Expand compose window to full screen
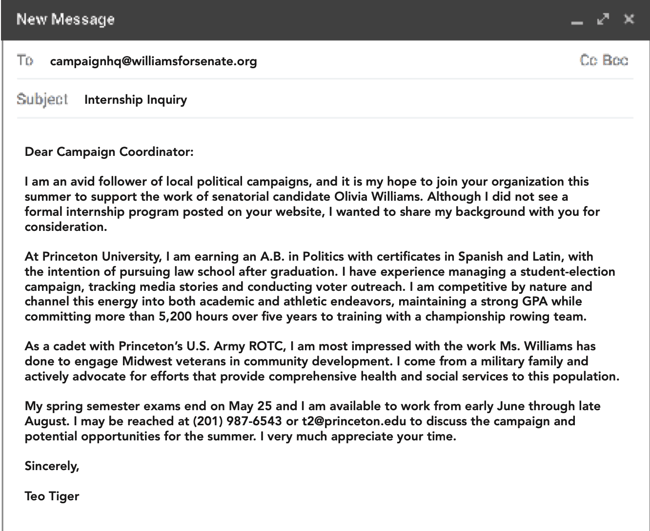This screenshot has height=531, width=650. pos(602,19)
